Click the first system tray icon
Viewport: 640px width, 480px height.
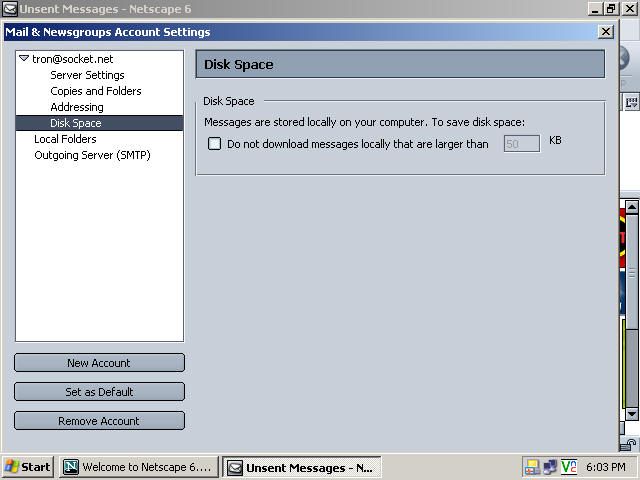coord(532,467)
